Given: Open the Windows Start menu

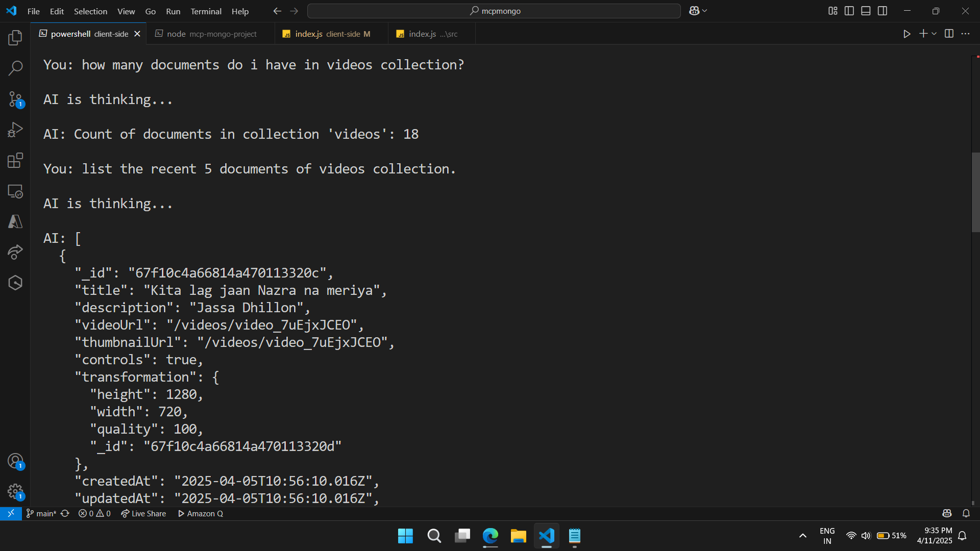Looking at the screenshot, I should coord(405,536).
